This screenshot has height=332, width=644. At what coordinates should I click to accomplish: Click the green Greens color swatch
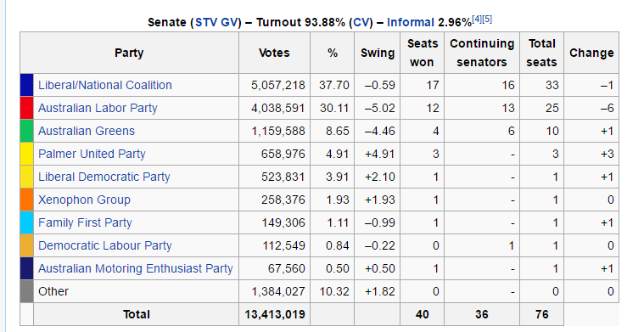[26, 131]
